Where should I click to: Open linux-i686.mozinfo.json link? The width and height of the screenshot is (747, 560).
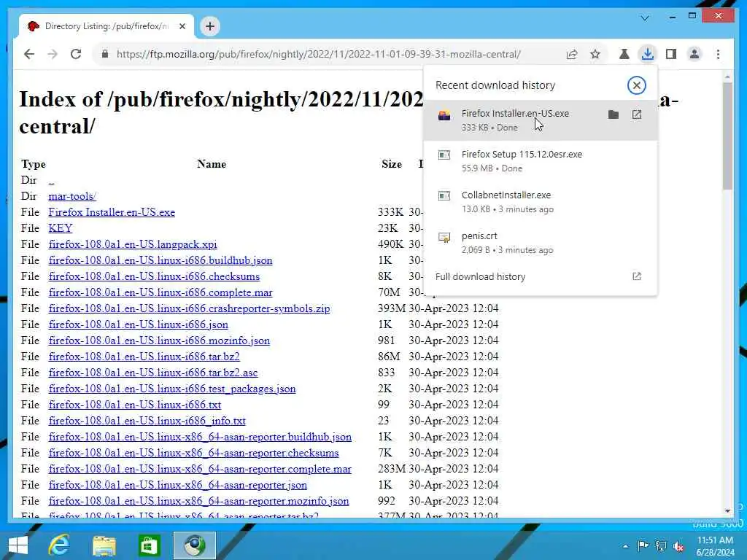pyautogui.click(x=159, y=341)
